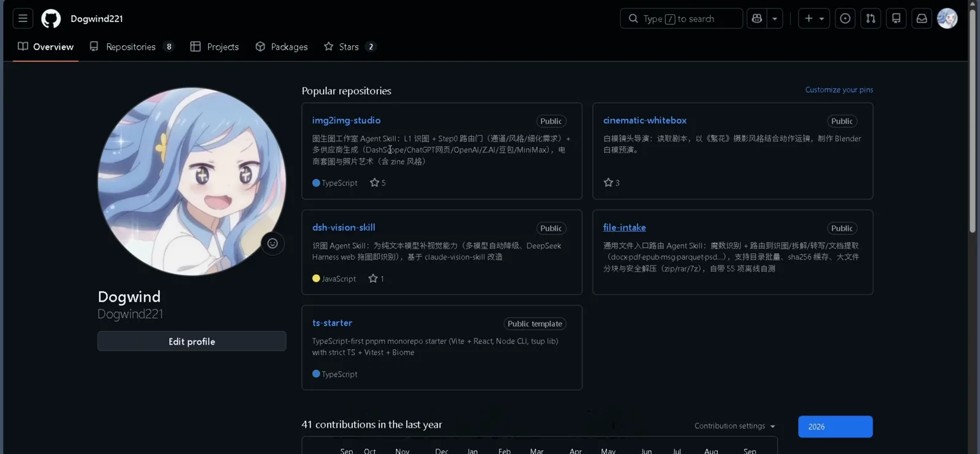This screenshot has width=980, height=454.
Task: Switch to the Overview tab
Action: [46, 47]
